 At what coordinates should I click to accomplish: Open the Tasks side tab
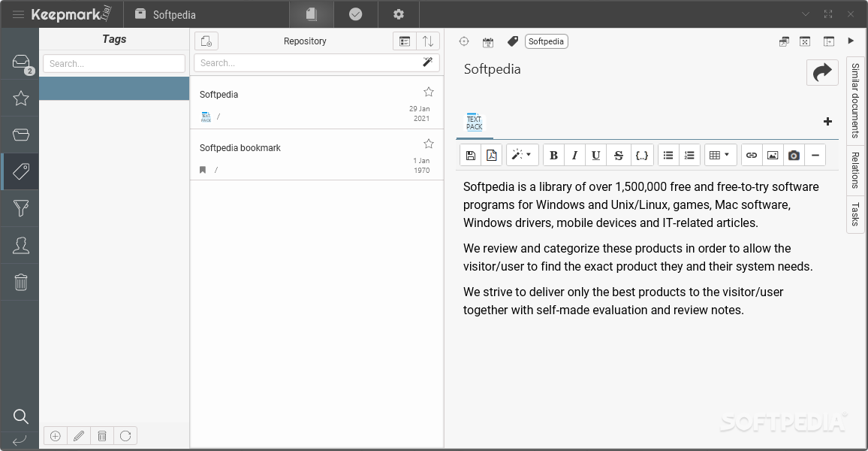point(855,214)
